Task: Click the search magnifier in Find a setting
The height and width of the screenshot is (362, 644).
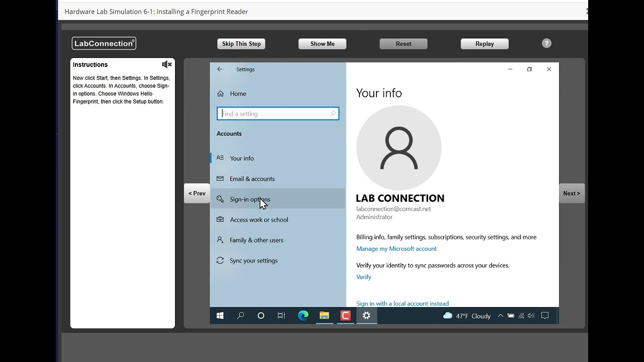Action: pos(333,114)
